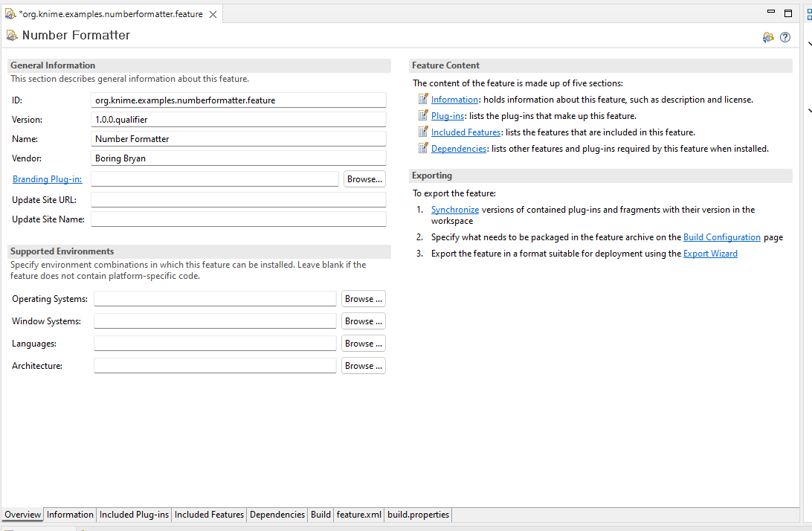
Task: Click the icon beside the Dependencies link
Action: [x=423, y=148]
